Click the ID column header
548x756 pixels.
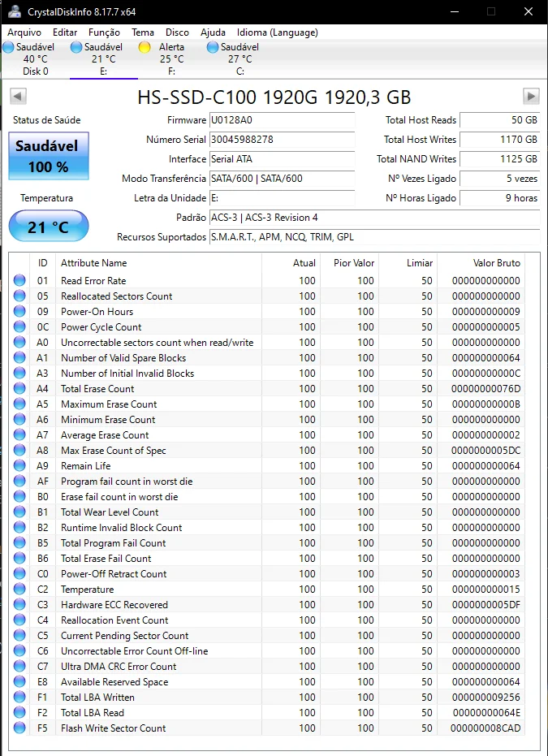[42, 263]
